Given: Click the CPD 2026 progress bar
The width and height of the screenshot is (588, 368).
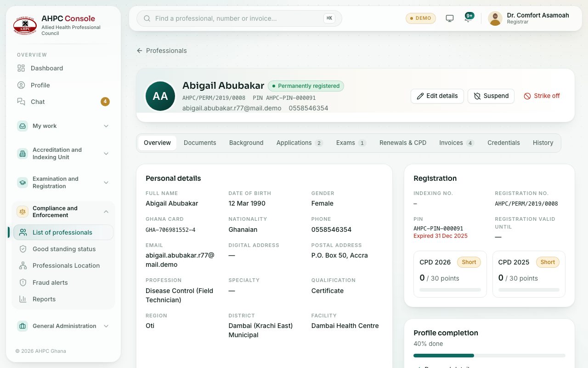Looking at the screenshot, I should click(x=450, y=290).
